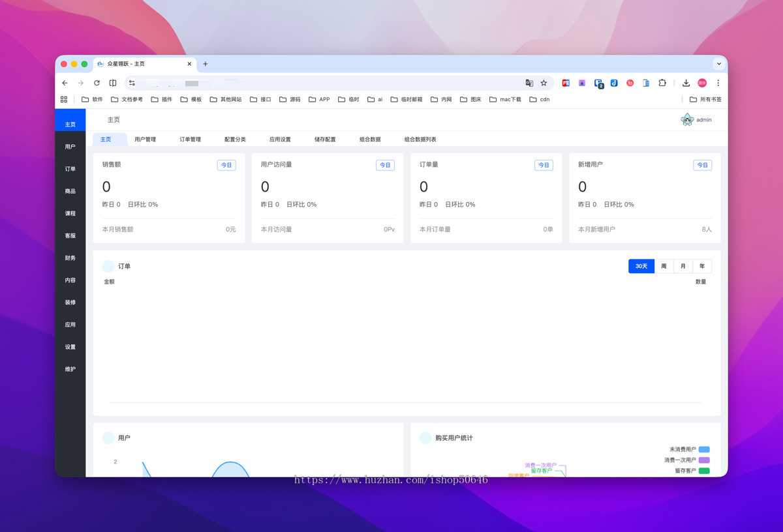Reload the page with the refresh icon

click(x=97, y=83)
